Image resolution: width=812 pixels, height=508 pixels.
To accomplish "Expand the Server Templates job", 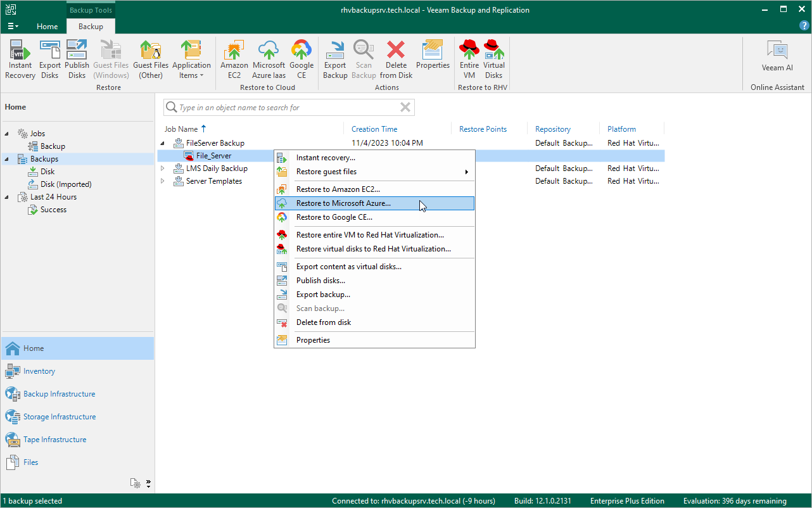I will pos(162,181).
